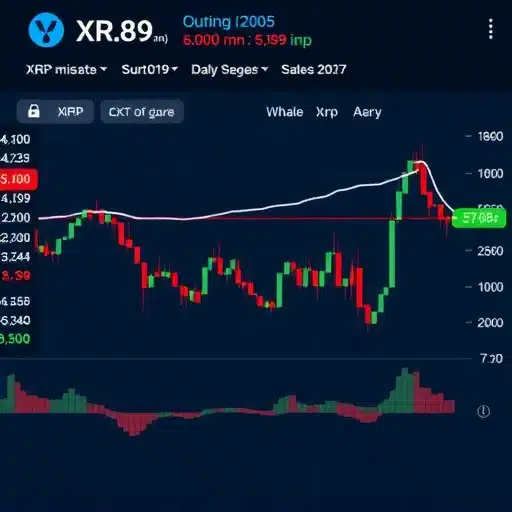512x512 pixels.
Task: Open the three-dot more options menu
Action: click(490, 29)
